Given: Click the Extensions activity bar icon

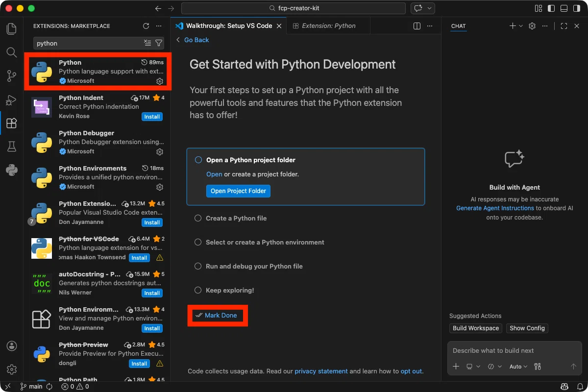Looking at the screenshot, I should [x=12, y=123].
